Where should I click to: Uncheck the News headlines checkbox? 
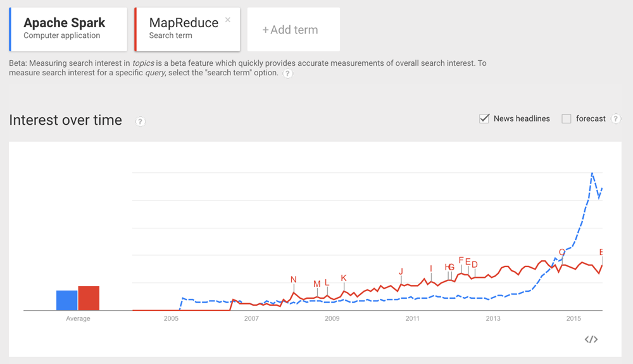[x=484, y=118]
